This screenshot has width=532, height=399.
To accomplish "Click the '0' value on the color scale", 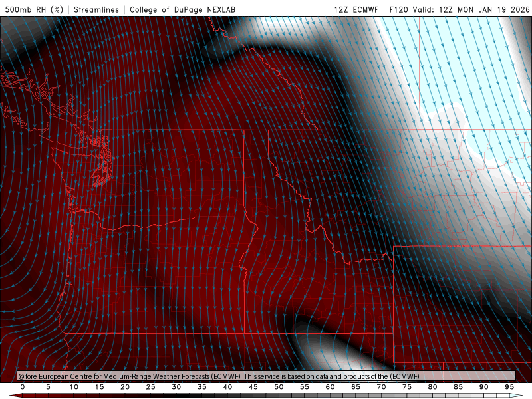I will [23, 387].
